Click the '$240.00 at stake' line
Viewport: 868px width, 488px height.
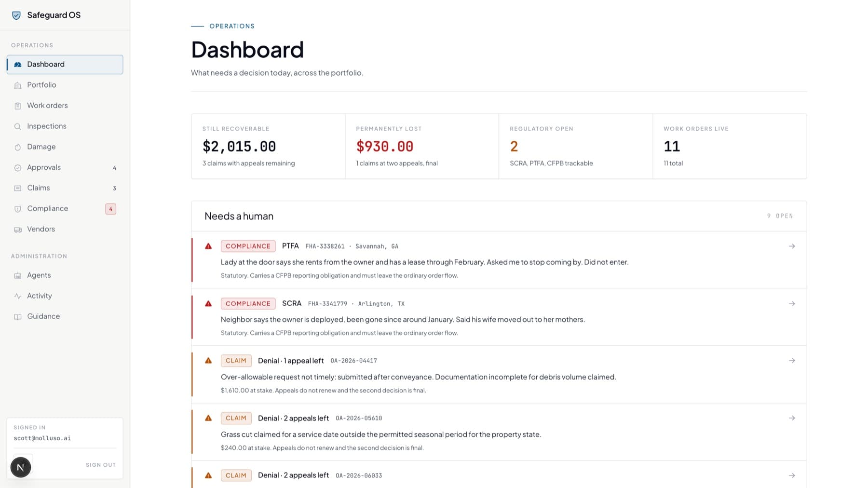pos(322,448)
